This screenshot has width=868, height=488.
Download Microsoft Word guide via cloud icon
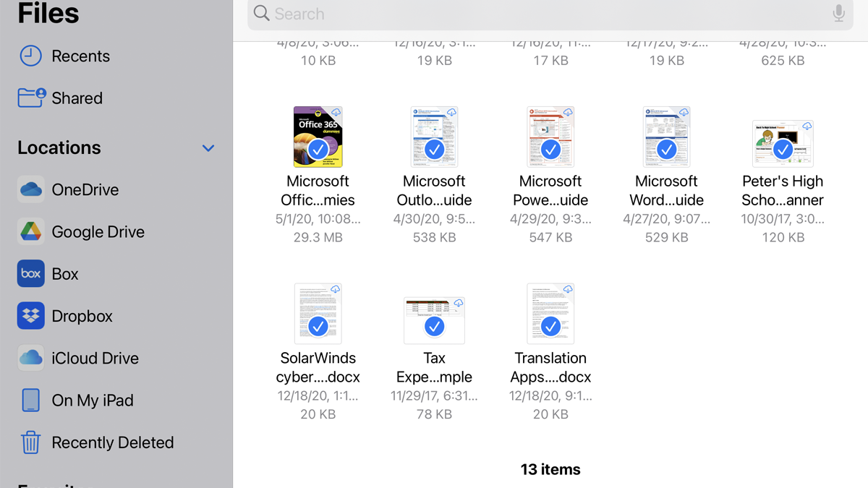tap(684, 113)
